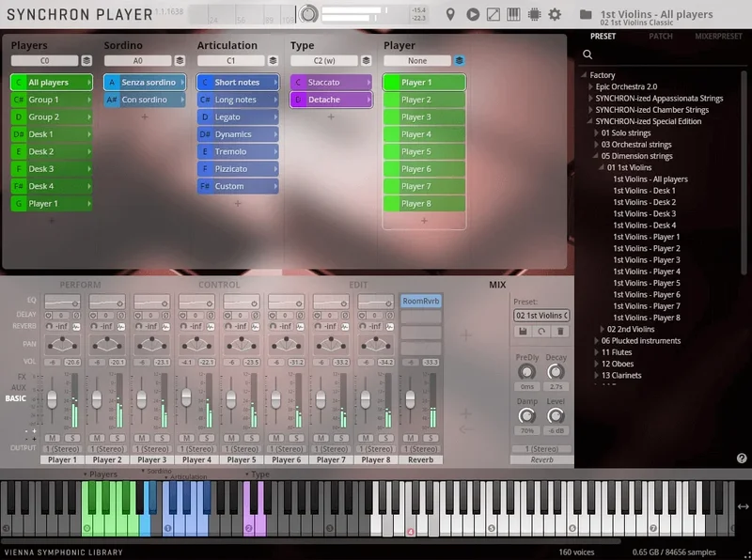
Task: Click the Player 1 channel reverb waveform icon
Action: pyautogui.click(x=76, y=326)
